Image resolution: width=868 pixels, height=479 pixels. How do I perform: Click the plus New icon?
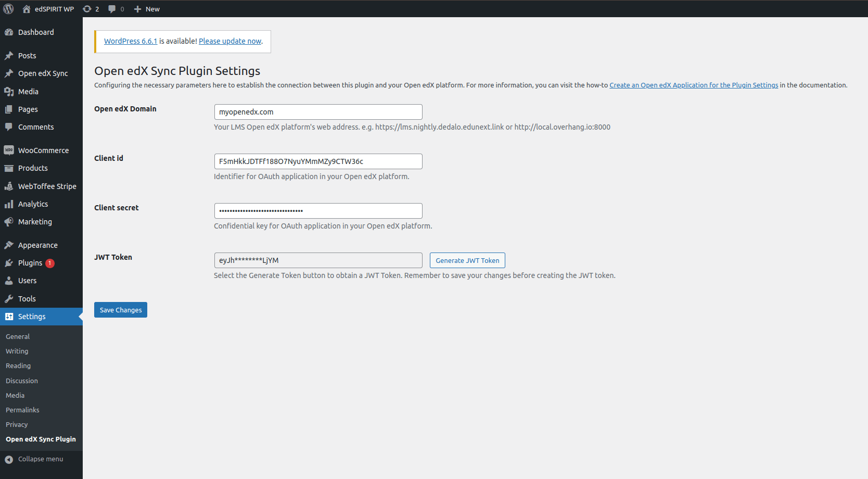pos(137,9)
